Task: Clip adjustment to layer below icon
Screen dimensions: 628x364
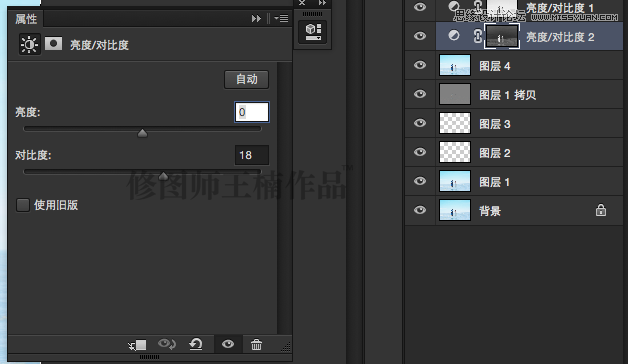Action: click(x=137, y=345)
